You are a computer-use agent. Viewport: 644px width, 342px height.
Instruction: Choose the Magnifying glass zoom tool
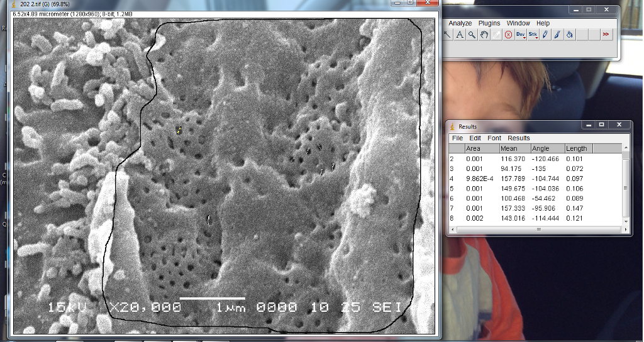(x=472, y=35)
